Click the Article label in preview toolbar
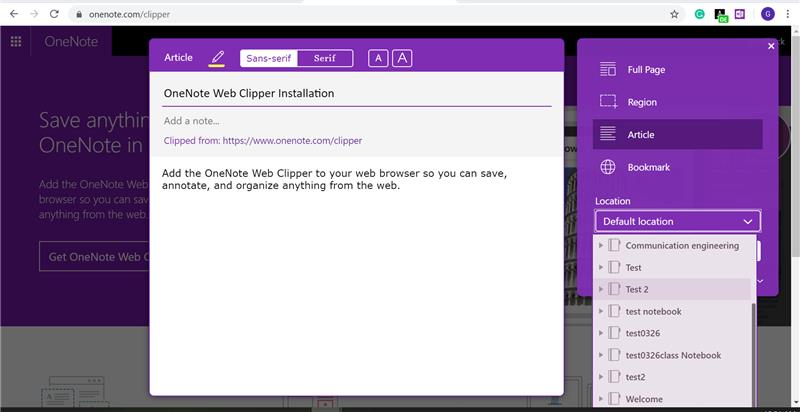800x412 pixels. (x=178, y=58)
